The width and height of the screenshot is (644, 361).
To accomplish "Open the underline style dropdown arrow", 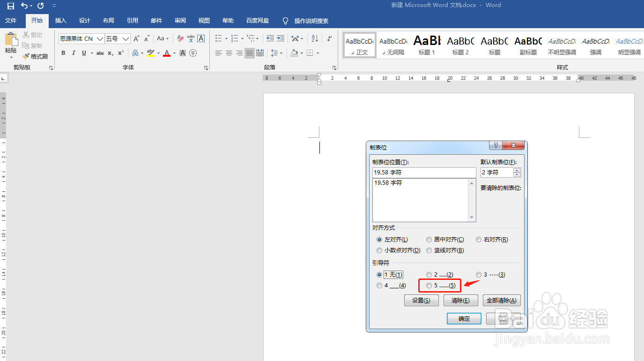I will tap(92, 53).
